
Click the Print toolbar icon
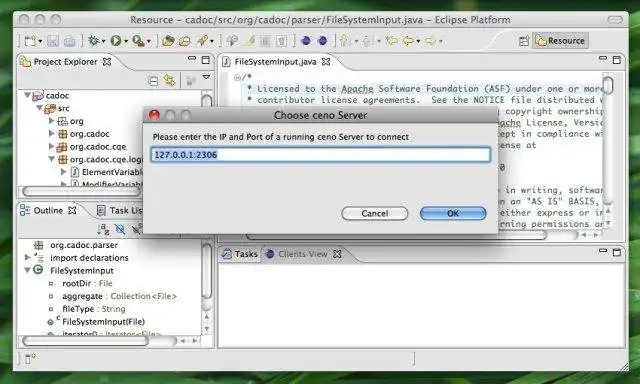click(70, 41)
